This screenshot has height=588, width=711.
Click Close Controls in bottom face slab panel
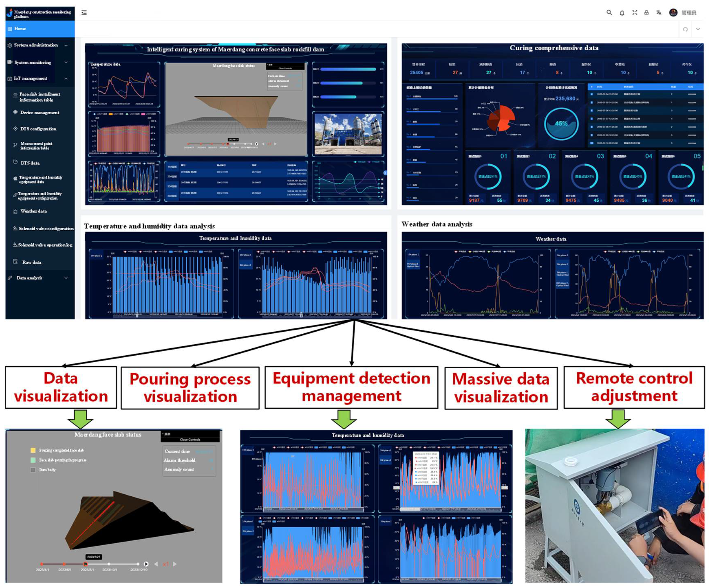(190, 440)
